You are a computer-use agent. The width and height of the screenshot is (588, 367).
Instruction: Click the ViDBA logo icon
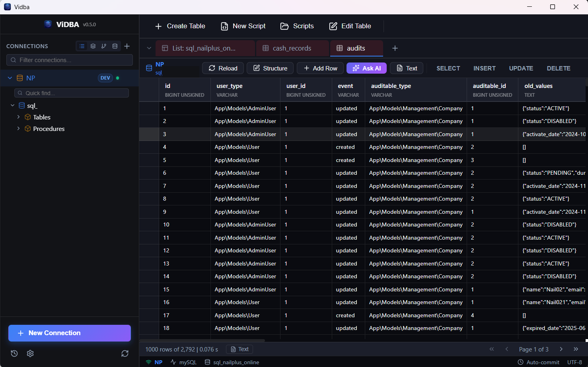(48, 24)
